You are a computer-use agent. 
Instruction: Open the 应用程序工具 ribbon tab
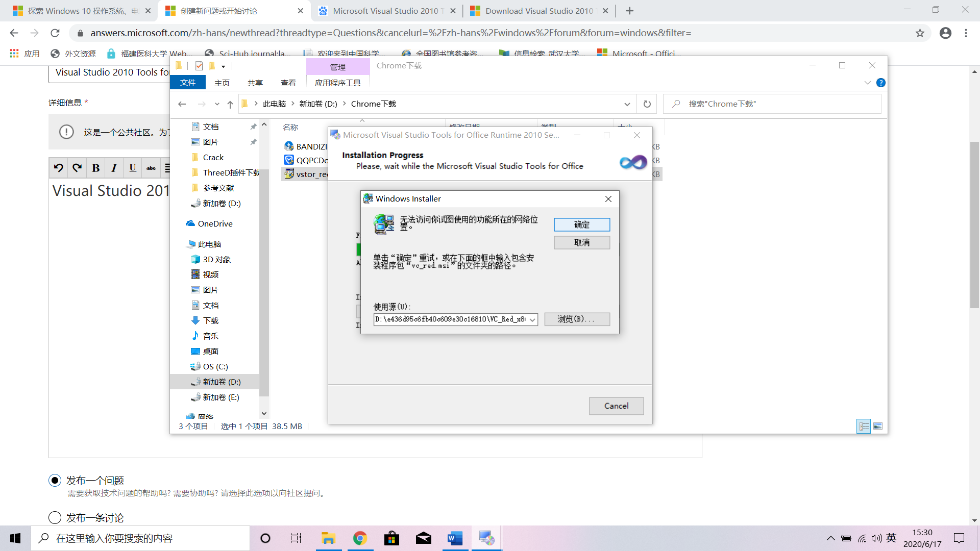[x=338, y=83]
